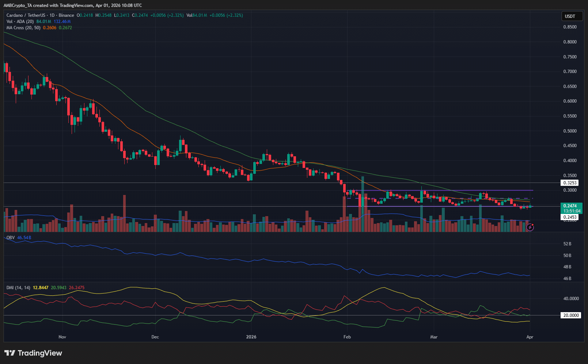Open the USDT currency selector
This screenshot has height=364, width=588.
point(570,16)
